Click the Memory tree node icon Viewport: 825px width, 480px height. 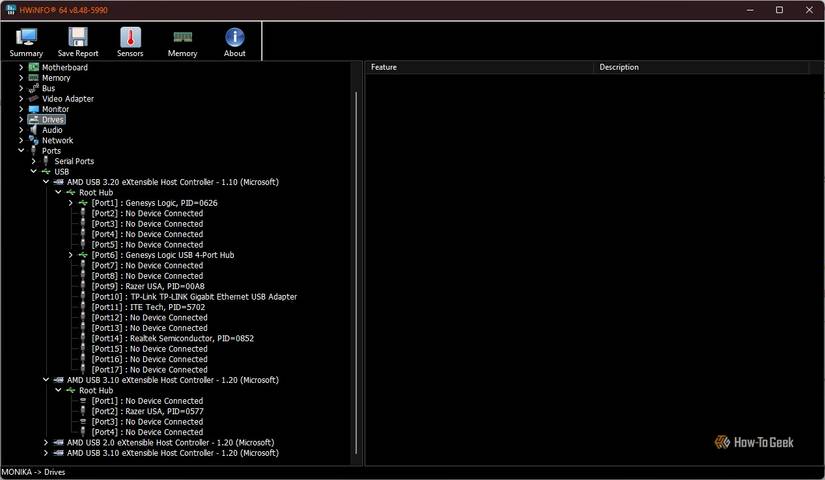pos(34,78)
